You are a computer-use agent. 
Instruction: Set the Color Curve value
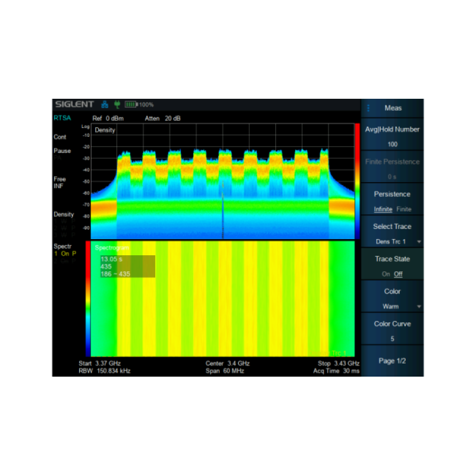pos(392,331)
